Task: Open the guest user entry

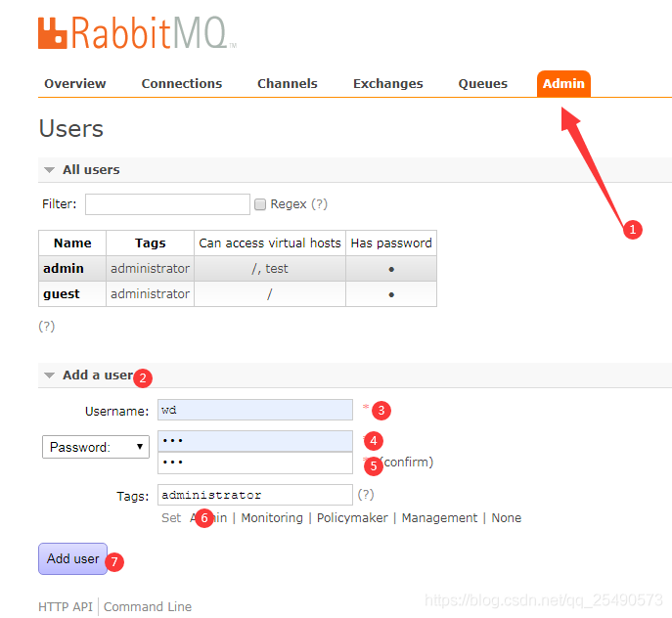Action: click(x=62, y=294)
